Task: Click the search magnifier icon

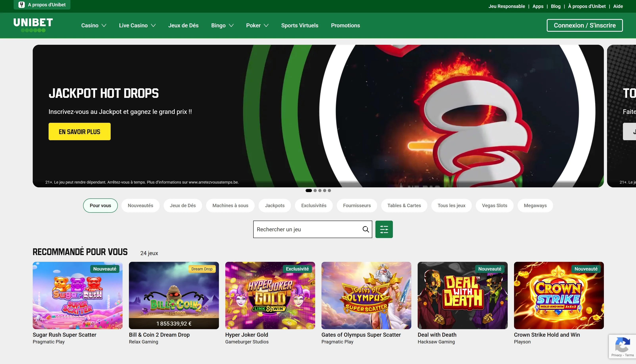Action: pos(366,229)
